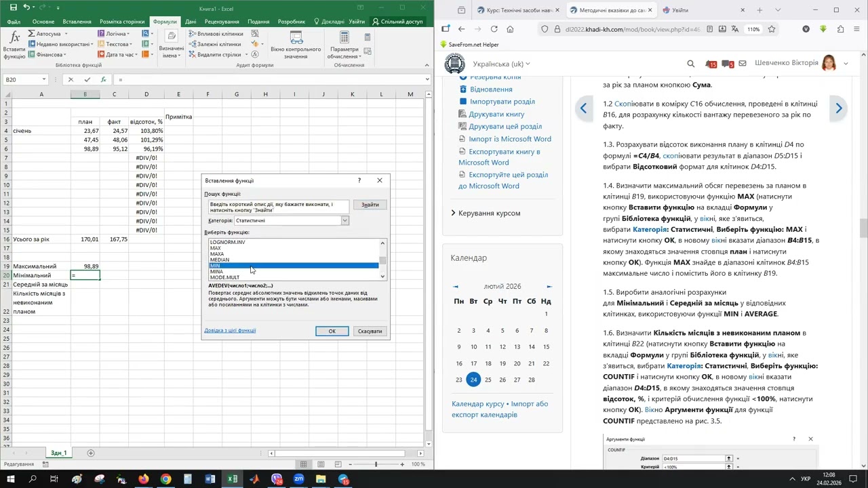This screenshot has height=488, width=868.
Task: Click the Insert Function fx ribbon button
Action: point(14,45)
